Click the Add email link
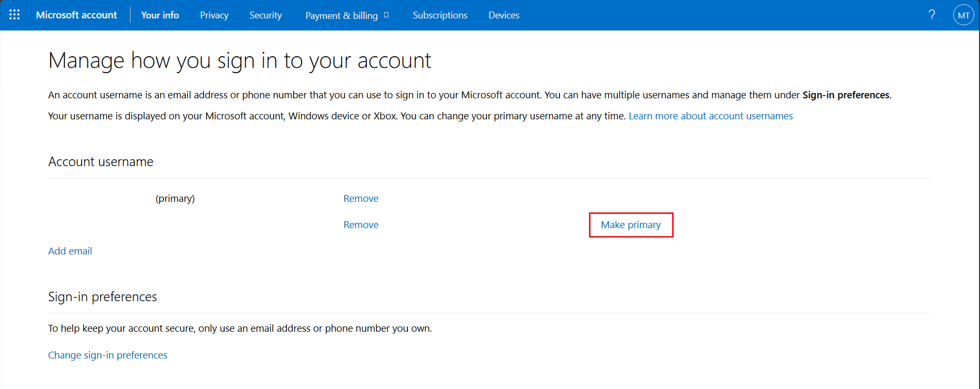The height and width of the screenshot is (389, 980). 70,251
